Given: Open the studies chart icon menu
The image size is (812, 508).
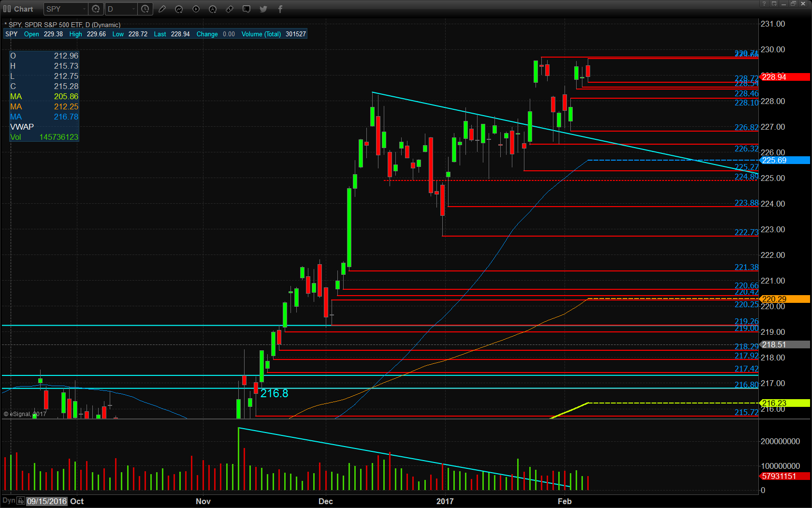Looking at the screenshot, I should tap(179, 9).
